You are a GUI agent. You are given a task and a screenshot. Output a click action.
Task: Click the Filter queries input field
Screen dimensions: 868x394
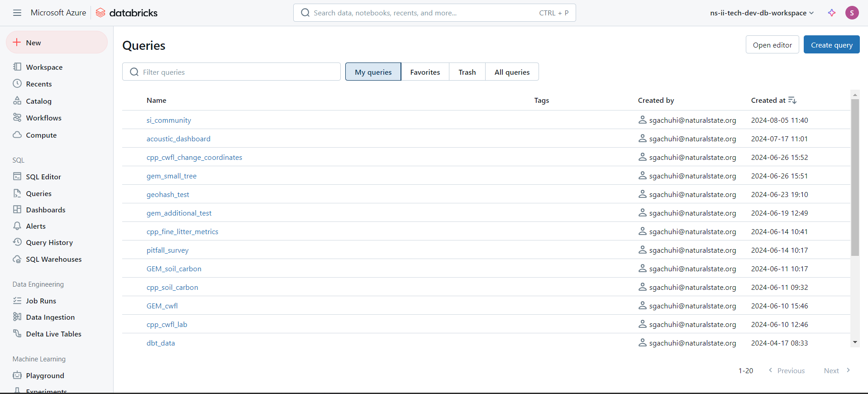point(231,72)
